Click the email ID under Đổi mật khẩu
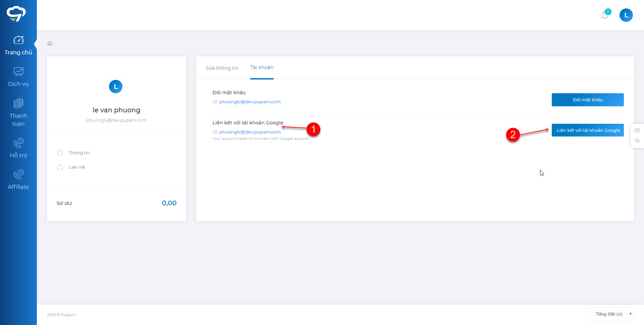 [x=250, y=102]
